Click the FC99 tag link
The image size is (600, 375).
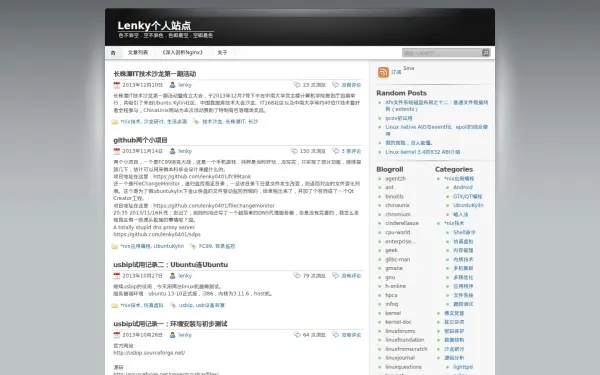click(205, 246)
